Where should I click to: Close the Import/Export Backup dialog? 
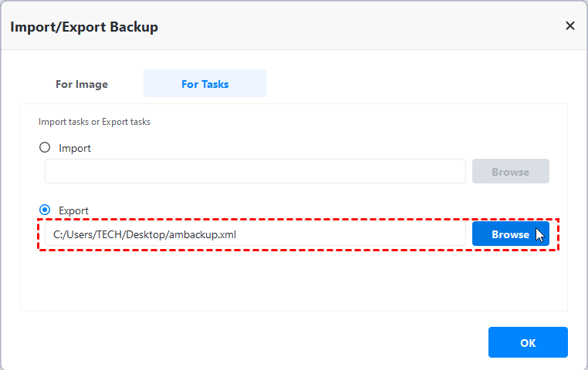point(570,25)
